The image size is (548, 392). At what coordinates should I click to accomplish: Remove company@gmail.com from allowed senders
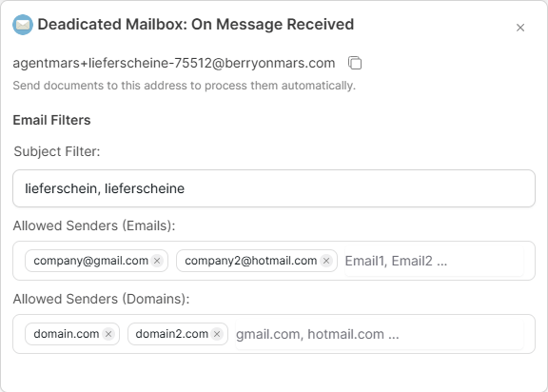pyautogui.click(x=157, y=261)
